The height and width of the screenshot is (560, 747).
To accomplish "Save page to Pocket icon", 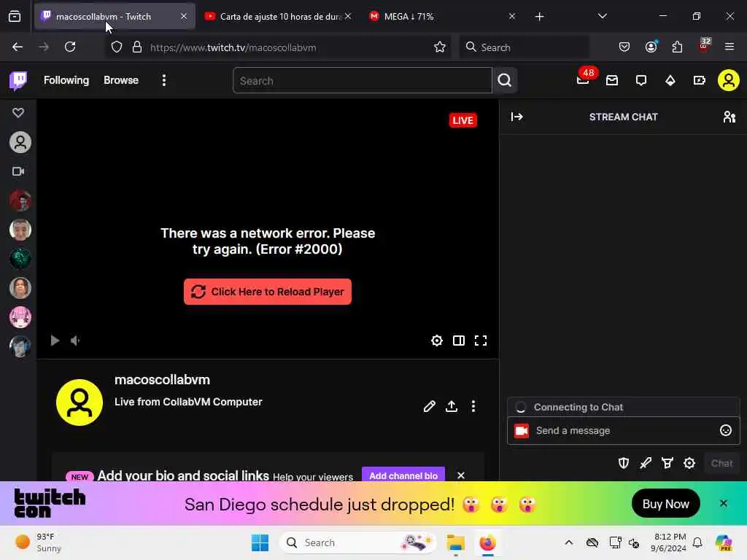I will [624, 47].
